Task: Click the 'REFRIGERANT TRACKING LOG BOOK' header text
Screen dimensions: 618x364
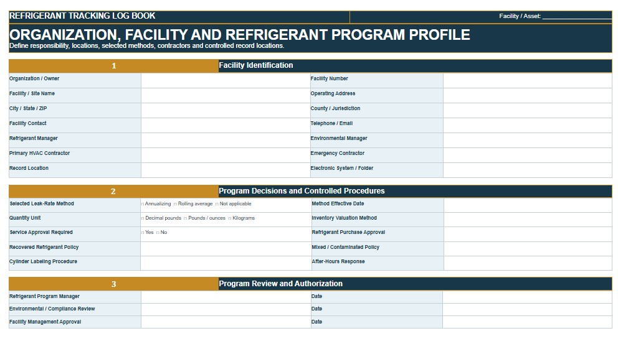Action: tap(82, 16)
